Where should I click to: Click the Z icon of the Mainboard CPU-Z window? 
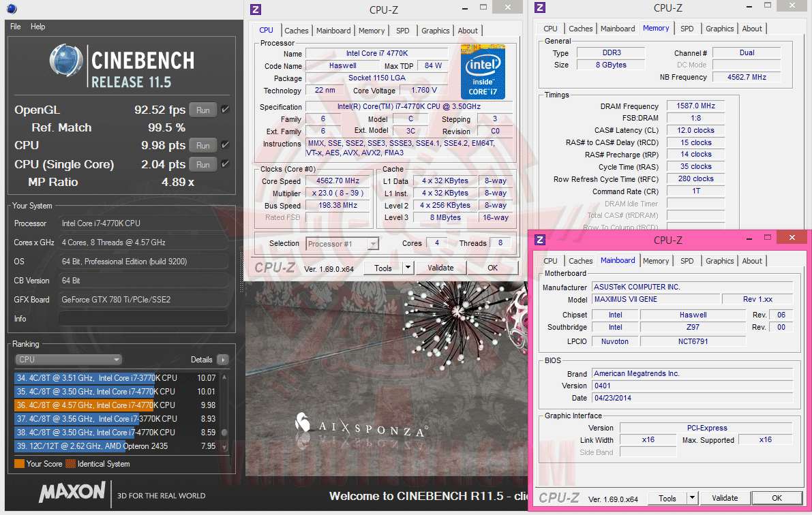[540, 240]
